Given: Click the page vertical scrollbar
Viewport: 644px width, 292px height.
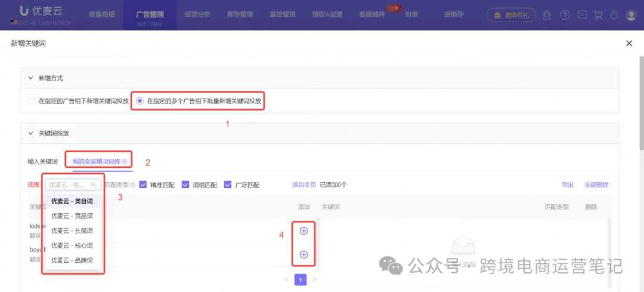Looking at the screenshot, I should (x=641, y=103).
